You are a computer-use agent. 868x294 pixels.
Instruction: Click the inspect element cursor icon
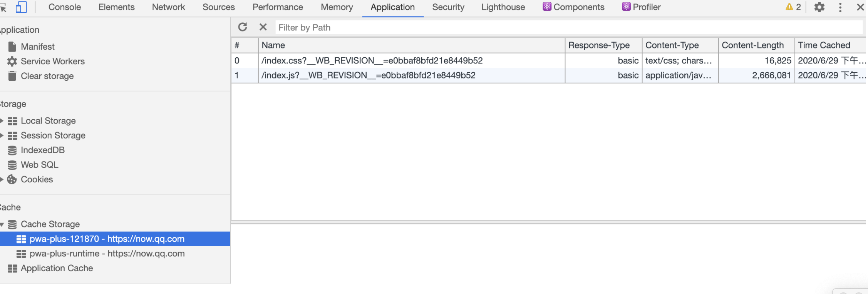click(3, 7)
